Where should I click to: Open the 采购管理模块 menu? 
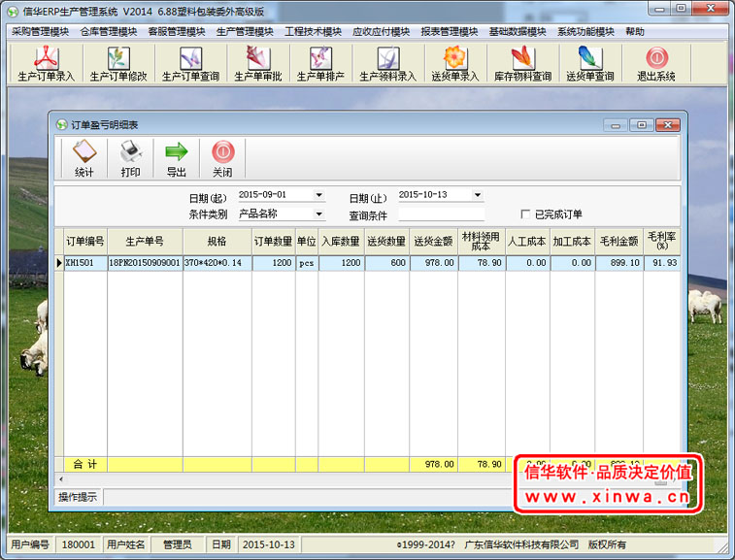(41, 31)
